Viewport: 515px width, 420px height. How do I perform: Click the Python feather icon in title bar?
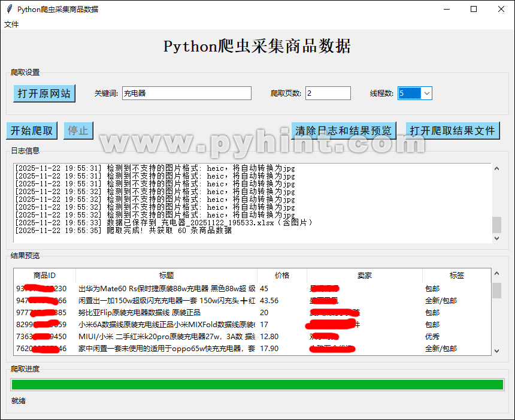pyautogui.click(x=8, y=9)
